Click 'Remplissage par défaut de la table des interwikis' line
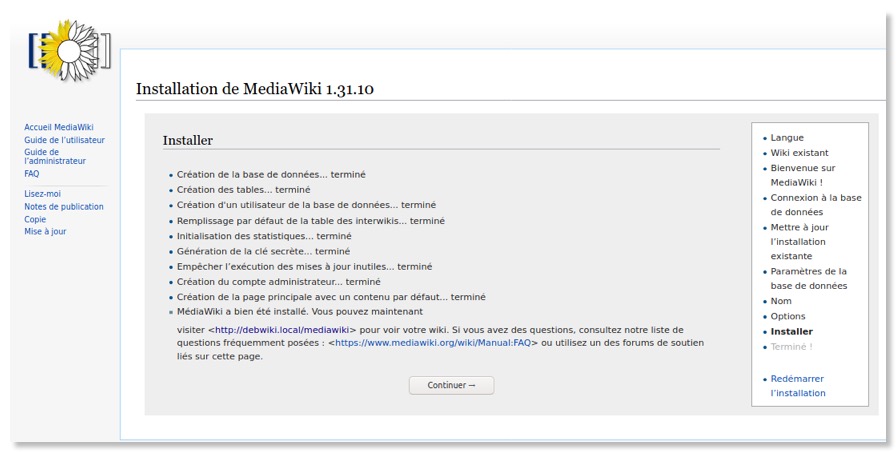Screen dimensions: 896x452 (310, 221)
